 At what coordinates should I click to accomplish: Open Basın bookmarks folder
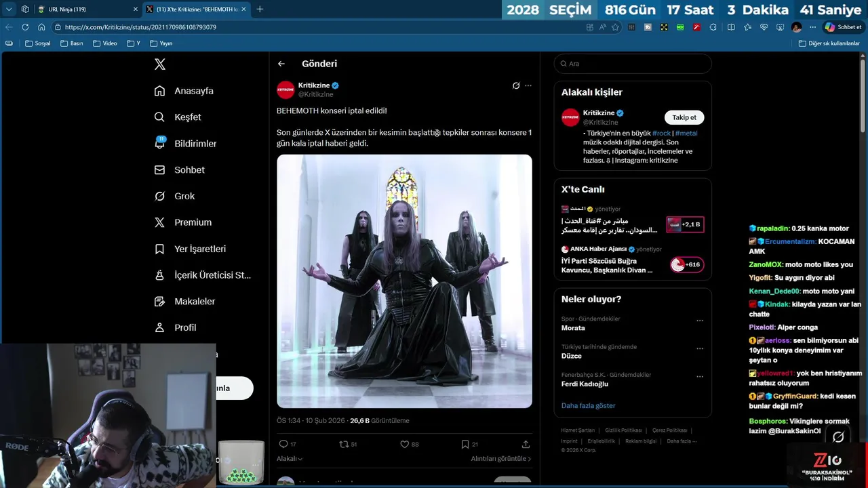[72, 43]
